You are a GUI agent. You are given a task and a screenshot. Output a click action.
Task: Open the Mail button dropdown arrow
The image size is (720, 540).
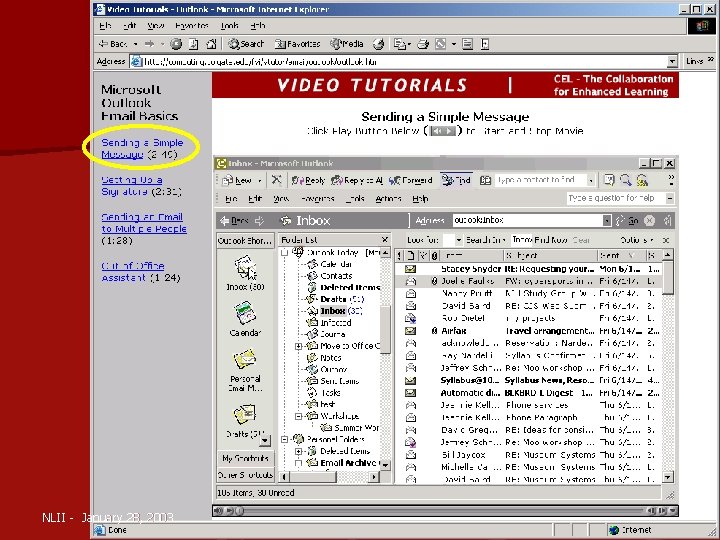(409, 44)
